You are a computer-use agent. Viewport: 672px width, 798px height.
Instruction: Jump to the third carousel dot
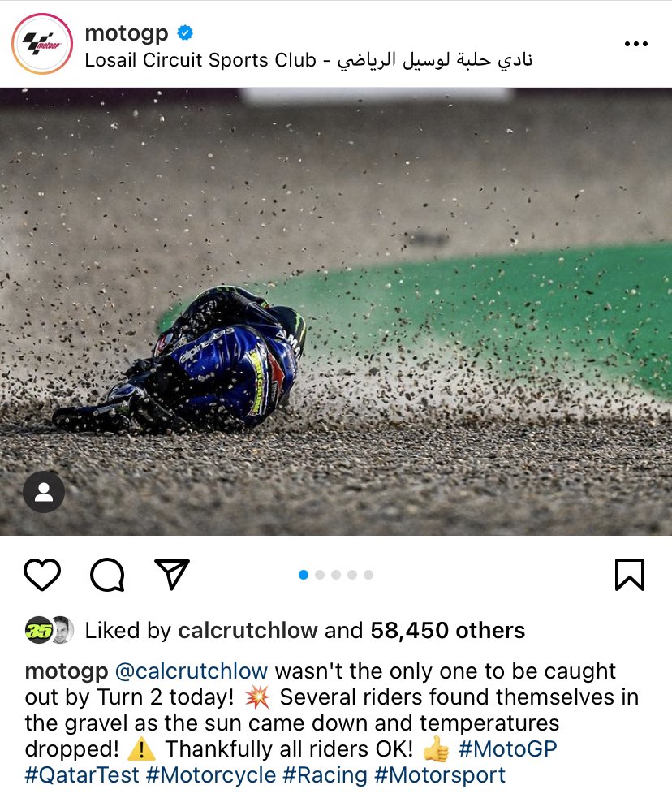click(x=336, y=575)
